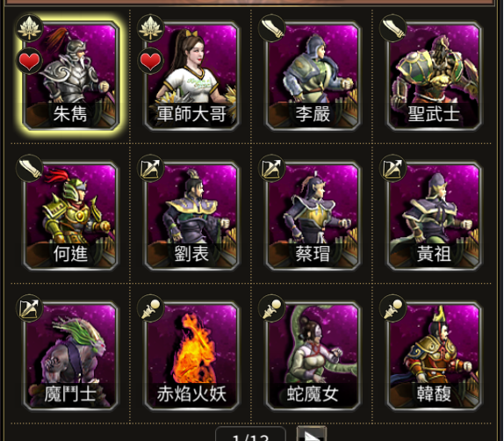The height and width of the screenshot is (441, 504).
Task: Click the staff class icon on 赤焰火妖
Action: (x=150, y=308)
